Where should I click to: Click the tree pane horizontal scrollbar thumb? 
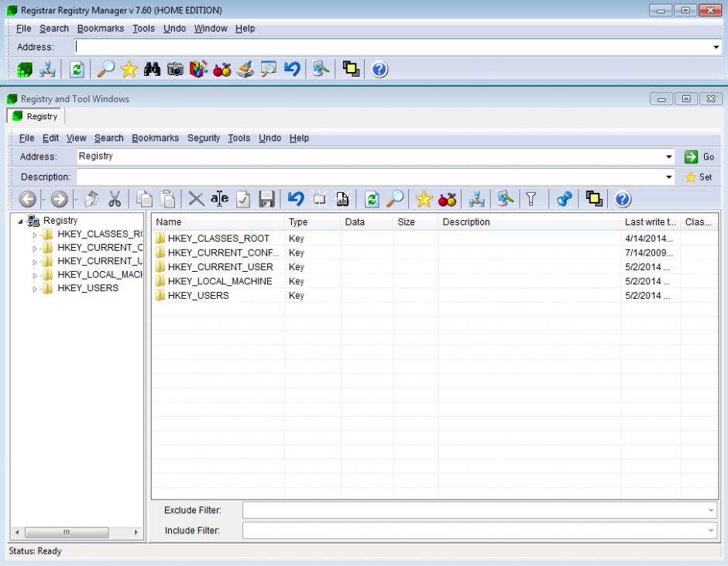(67, 532)
